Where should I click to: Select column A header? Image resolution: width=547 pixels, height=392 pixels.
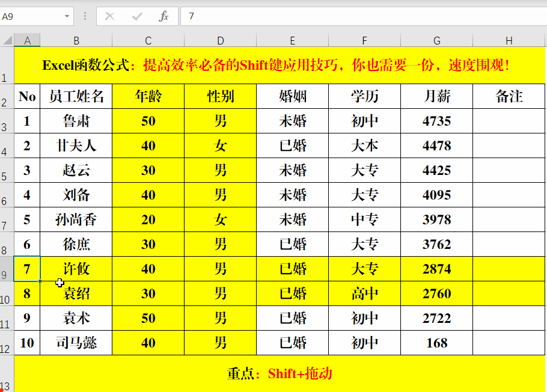(x=27, y=40)
